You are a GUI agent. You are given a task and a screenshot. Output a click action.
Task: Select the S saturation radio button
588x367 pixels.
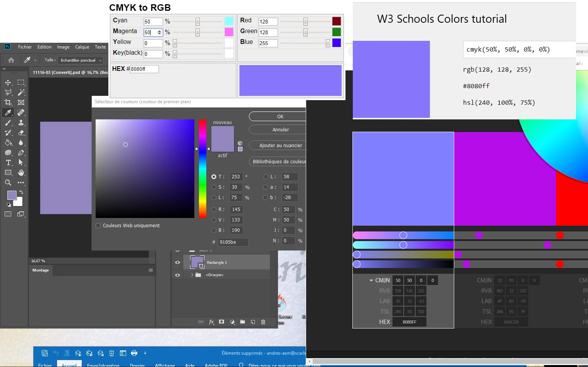point(214,187)
